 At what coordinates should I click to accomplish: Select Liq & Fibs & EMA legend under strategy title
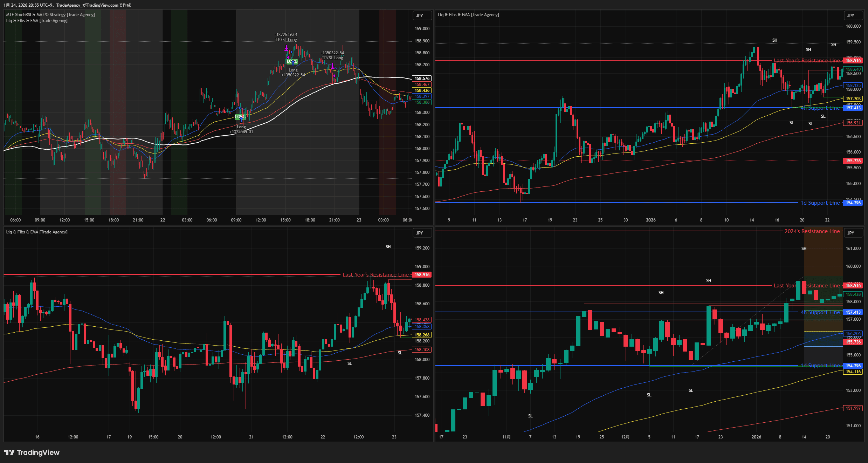coord(37,21)
